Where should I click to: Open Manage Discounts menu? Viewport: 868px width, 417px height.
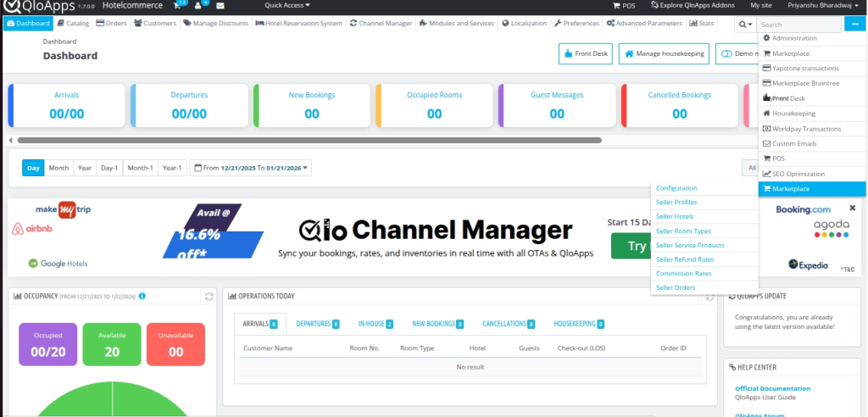[x=216, y=23]
